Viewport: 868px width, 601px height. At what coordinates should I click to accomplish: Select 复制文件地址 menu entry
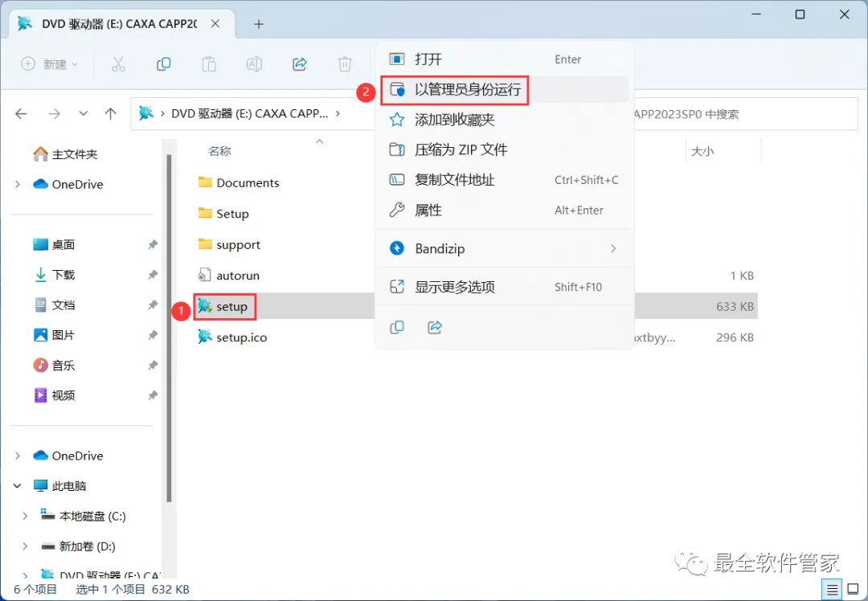tap(504, 180)
